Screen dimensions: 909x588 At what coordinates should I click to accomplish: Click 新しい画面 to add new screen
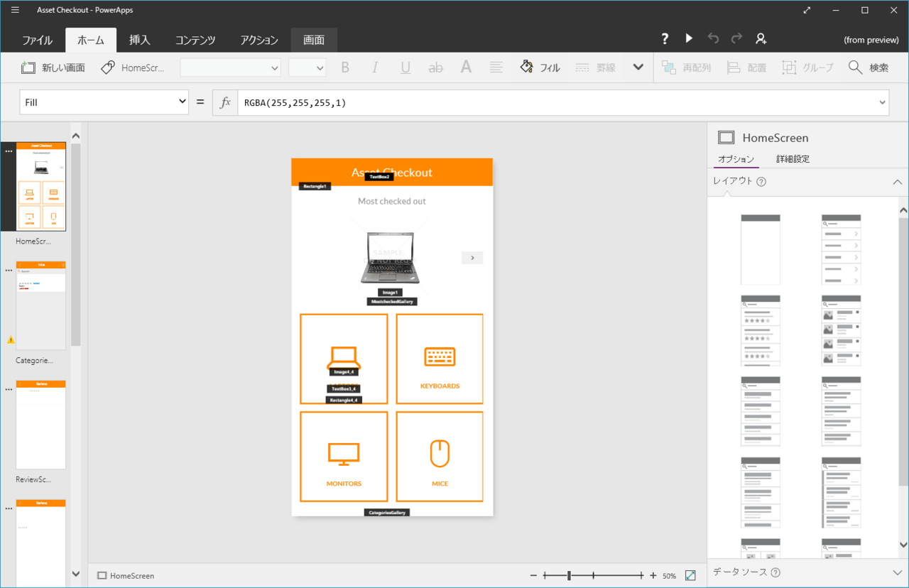coord(53,67)
